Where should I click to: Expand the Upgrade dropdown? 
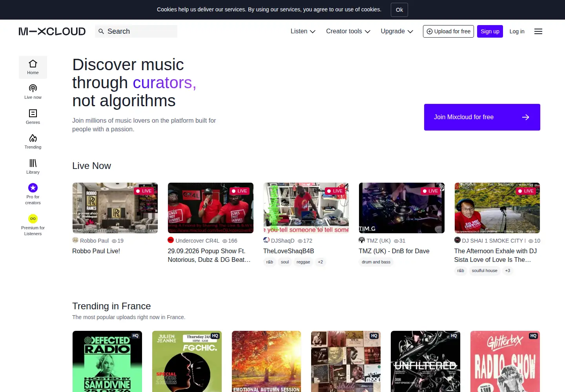397,31
